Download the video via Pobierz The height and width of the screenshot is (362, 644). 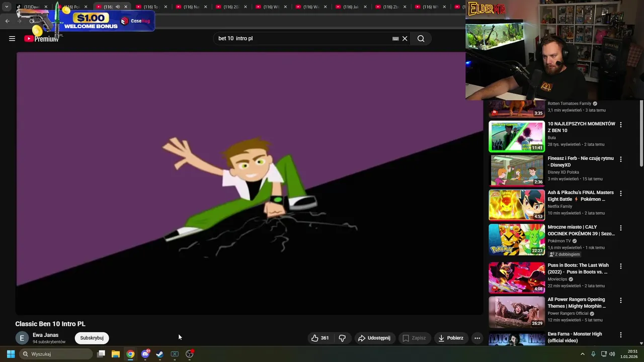(451, 338)
